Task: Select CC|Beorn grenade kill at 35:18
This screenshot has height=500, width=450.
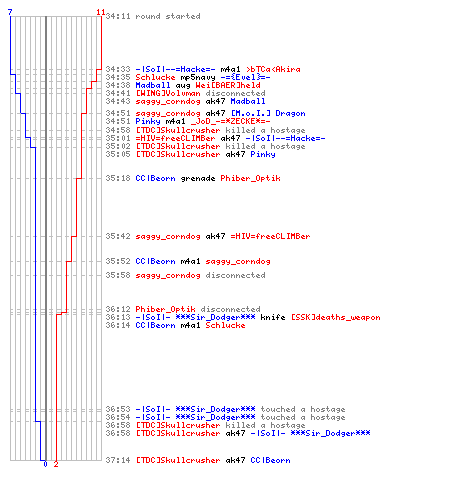Action: 193,178
